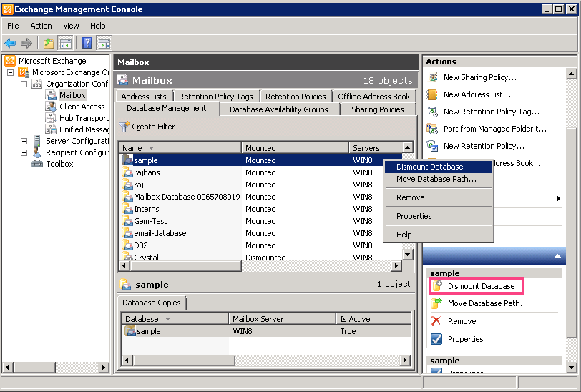Select the email-database row
The height and width of the screenshot is (392, 581).
point(261,233)
